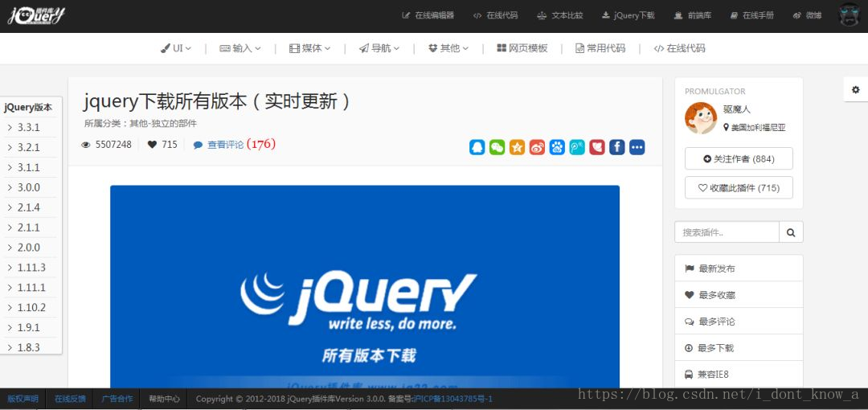Viewport: 868px width, 410px height.
Task: Open 最多评论 most commented list
Action: (739, 322)
